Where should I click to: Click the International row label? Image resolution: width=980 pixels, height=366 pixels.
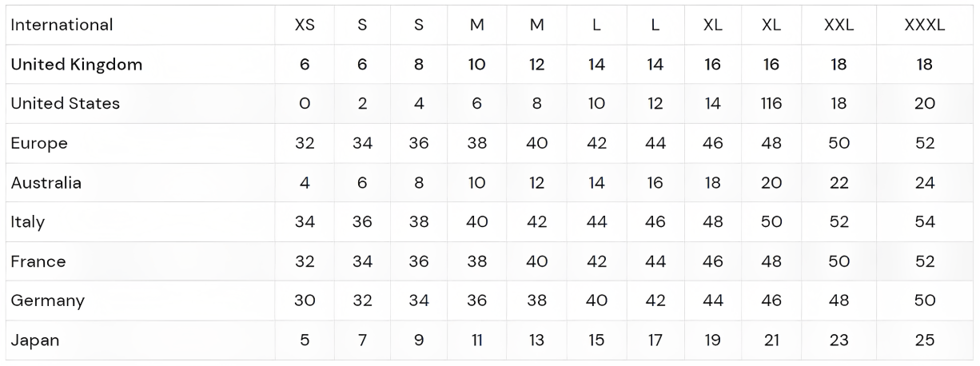[62, 25]
